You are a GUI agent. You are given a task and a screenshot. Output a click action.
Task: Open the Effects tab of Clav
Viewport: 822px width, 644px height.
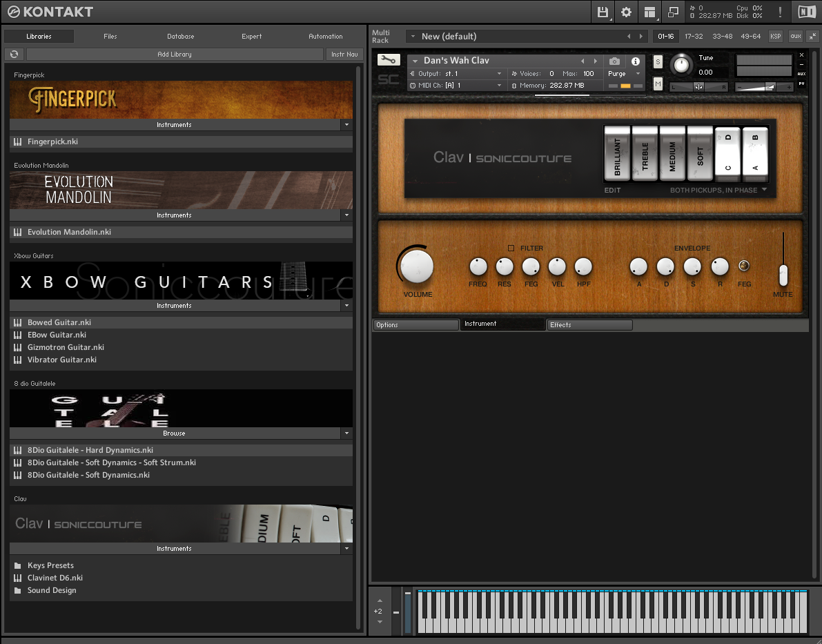click(590, 325)
